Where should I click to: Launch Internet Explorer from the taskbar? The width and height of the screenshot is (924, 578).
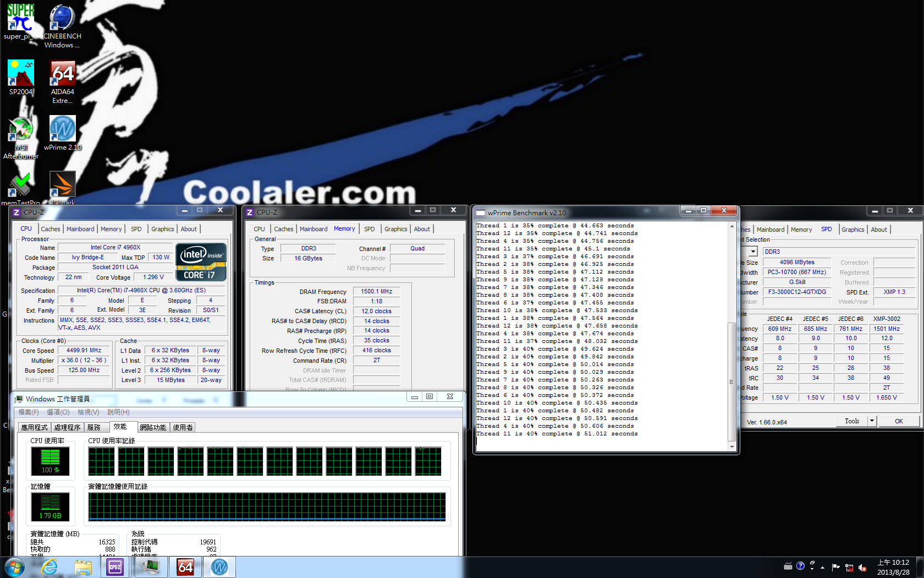(50, 567)
